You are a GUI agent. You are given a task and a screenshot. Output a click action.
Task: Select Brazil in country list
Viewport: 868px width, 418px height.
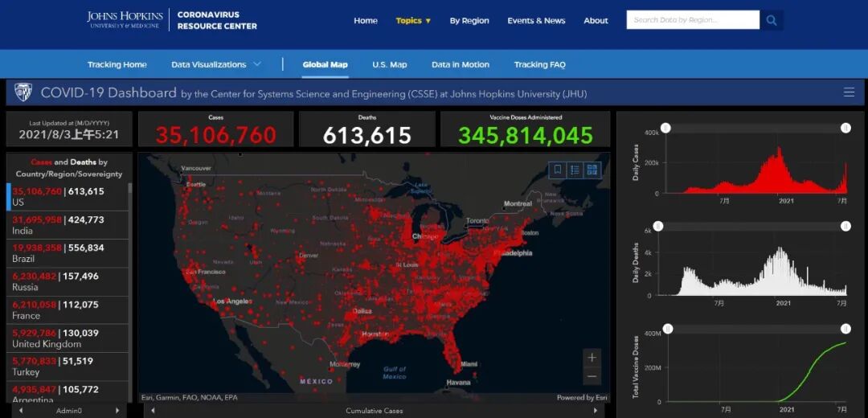click(x=67, y=253)
